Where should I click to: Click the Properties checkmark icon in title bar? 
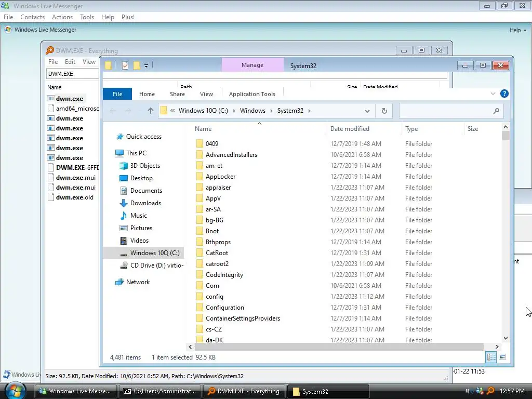click(125, 65)
